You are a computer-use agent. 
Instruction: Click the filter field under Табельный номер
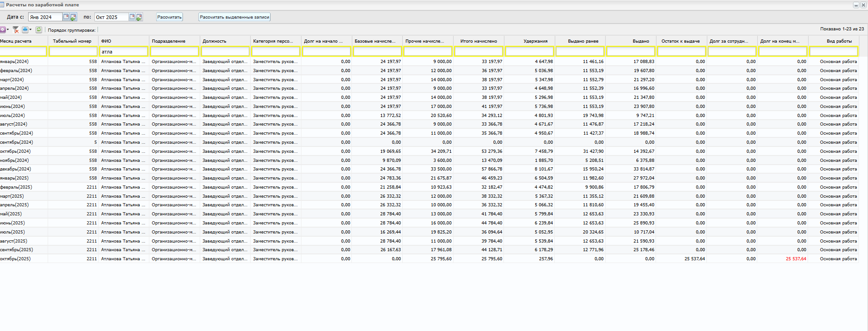point(73,52)
